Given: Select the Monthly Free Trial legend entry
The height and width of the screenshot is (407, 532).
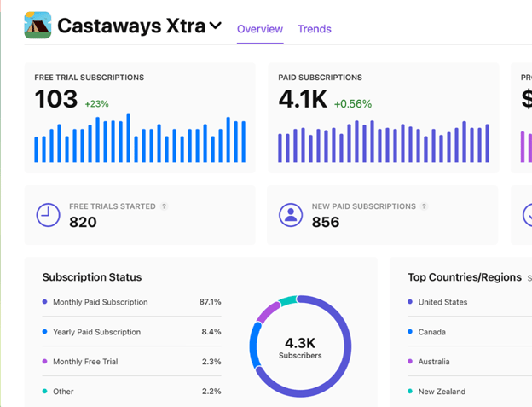Looking at the screenshot, I should click(85, 362).
